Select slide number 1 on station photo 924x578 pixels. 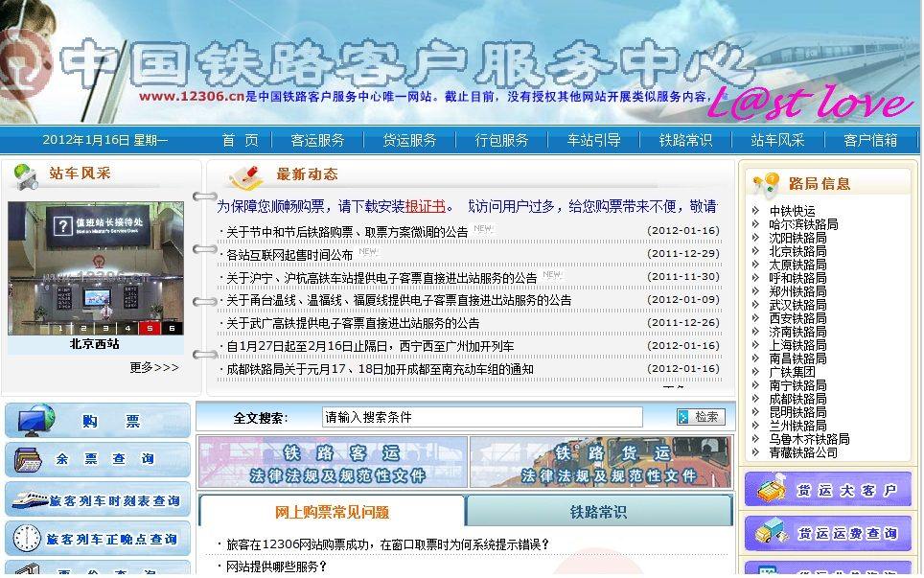60,328
